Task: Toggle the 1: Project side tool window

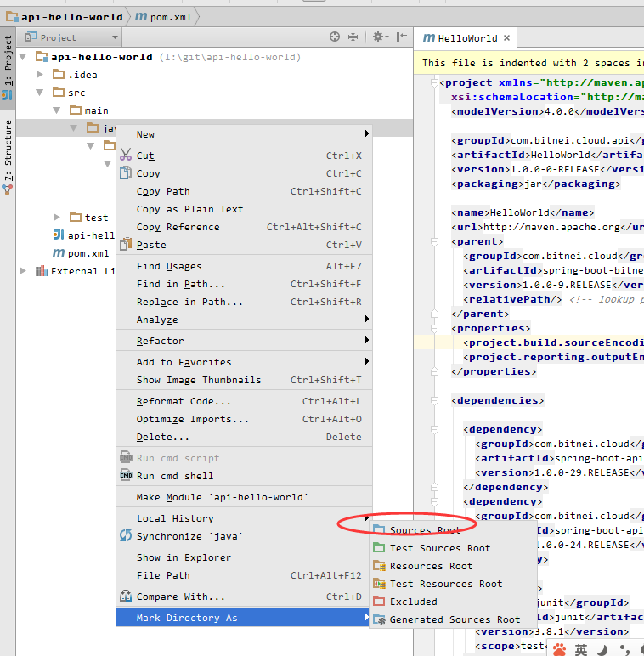Action: [x=8, y=68]
